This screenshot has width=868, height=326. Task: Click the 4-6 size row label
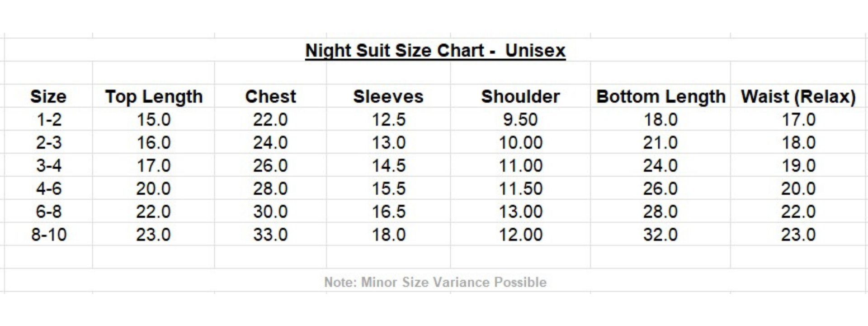(48, 188)
